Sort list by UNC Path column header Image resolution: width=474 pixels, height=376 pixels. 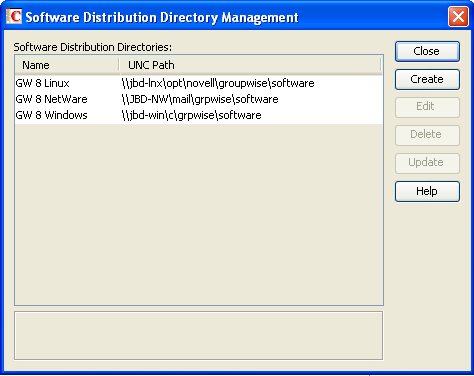(250, 65)
